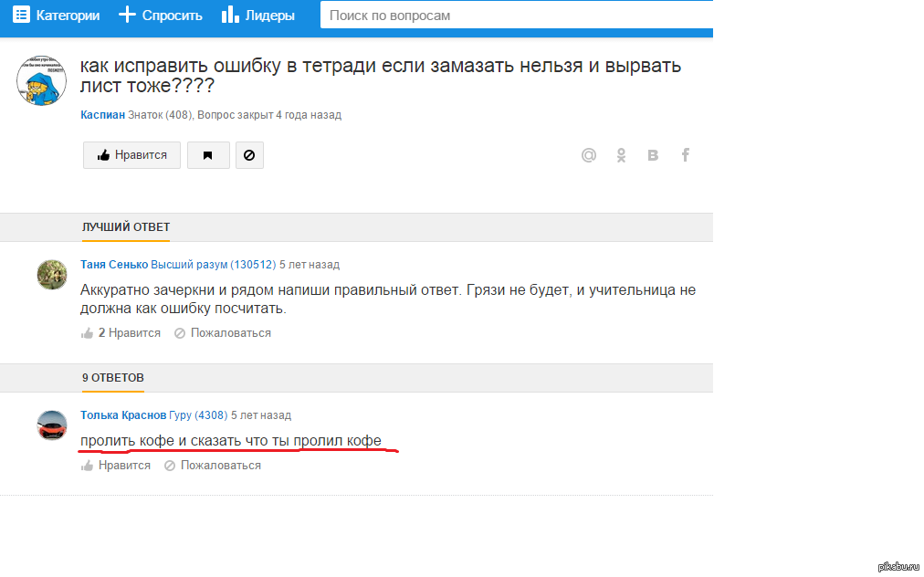Share via Mail.ru @ icon
Screen dimensions: 924x577
pyautogui.click(x=589, y=155)
